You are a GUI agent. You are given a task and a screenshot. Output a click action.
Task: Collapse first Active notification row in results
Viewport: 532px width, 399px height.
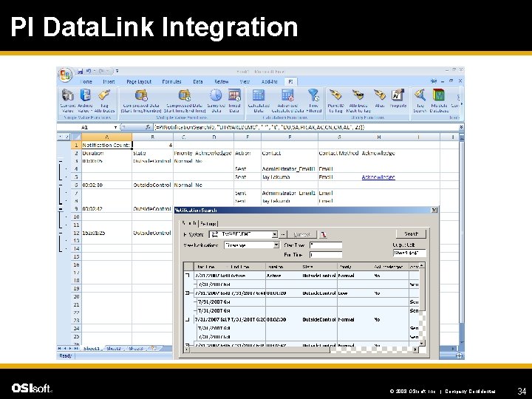pos(188,276)
